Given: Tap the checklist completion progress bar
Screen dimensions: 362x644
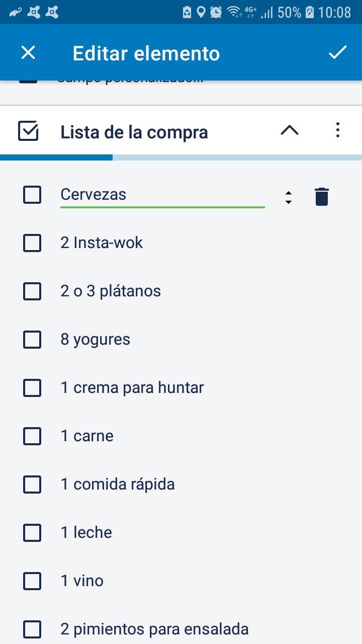Looking at the screenshot, I should point(181,157).
